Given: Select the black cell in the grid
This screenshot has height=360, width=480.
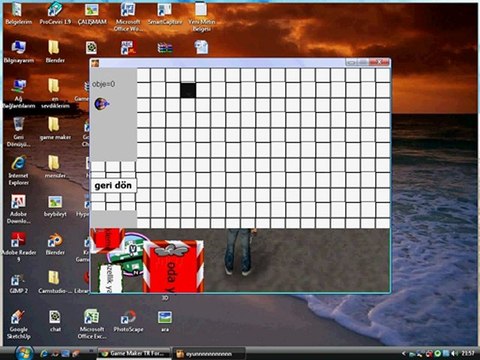Looking at the screenshot, I should point(188,90).
